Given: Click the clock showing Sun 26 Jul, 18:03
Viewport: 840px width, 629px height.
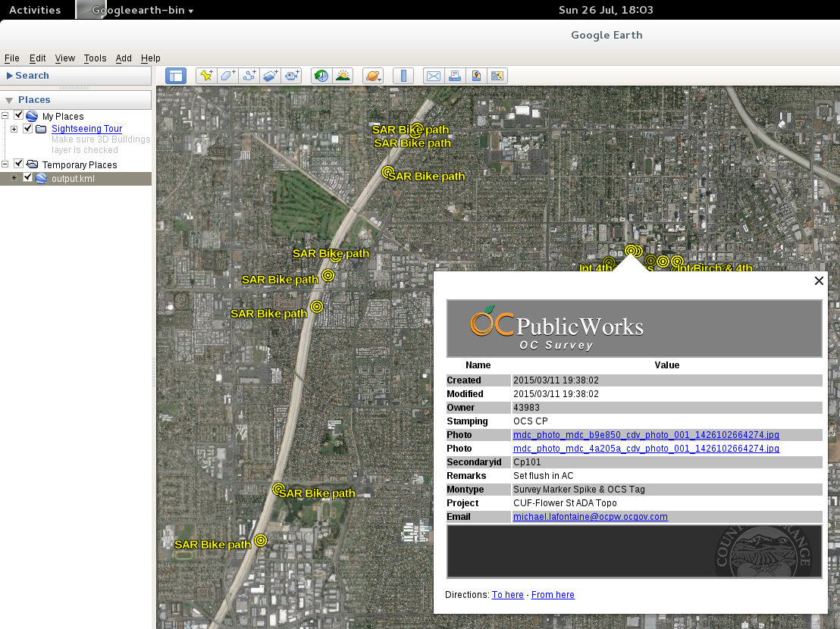Looking at the screenshot, I should click(606, 10).
